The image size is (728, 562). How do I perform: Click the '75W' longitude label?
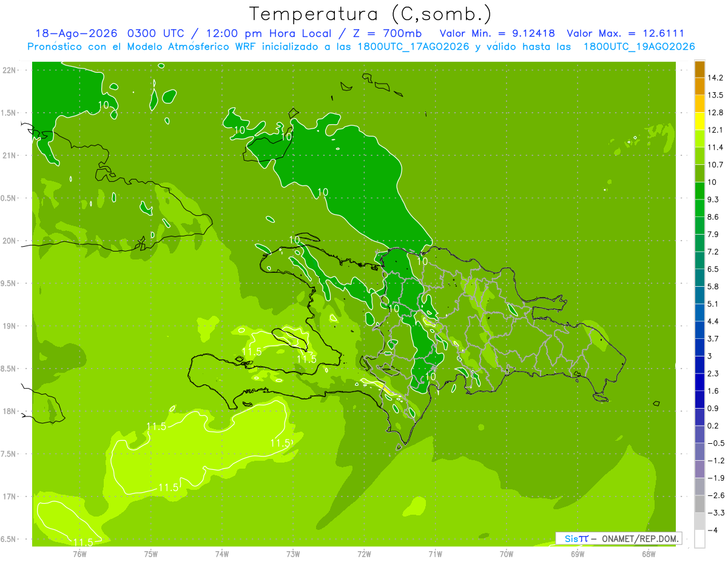tap(151, 554)
